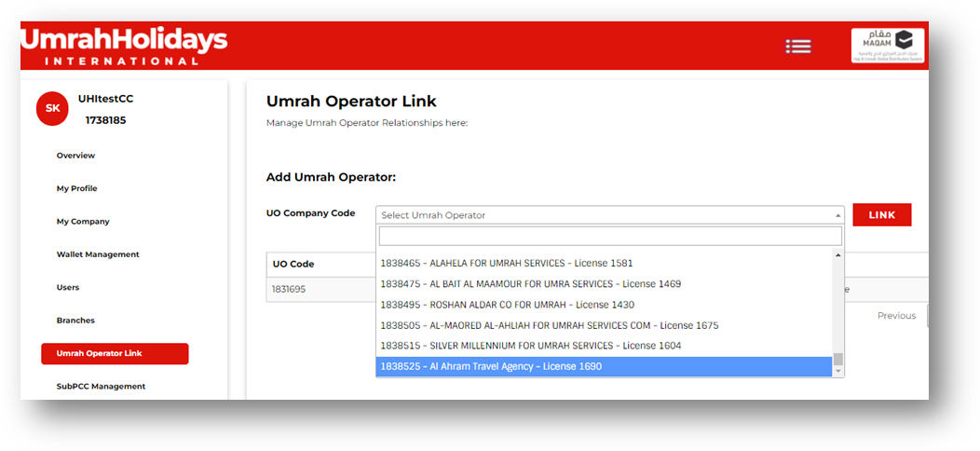Click the 1738185 account number
Screen dimensions: 980x451
coord(105,120)
